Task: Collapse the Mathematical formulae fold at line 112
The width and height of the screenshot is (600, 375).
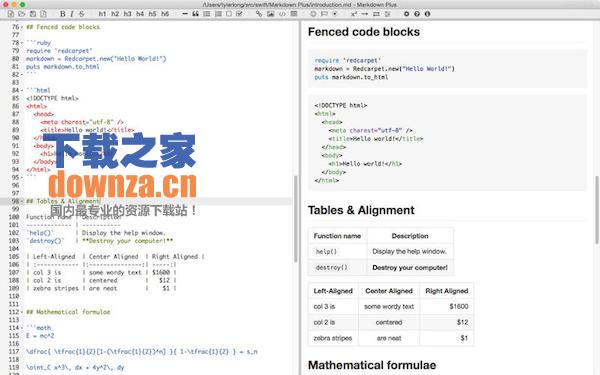Action: tap(22, 312)
